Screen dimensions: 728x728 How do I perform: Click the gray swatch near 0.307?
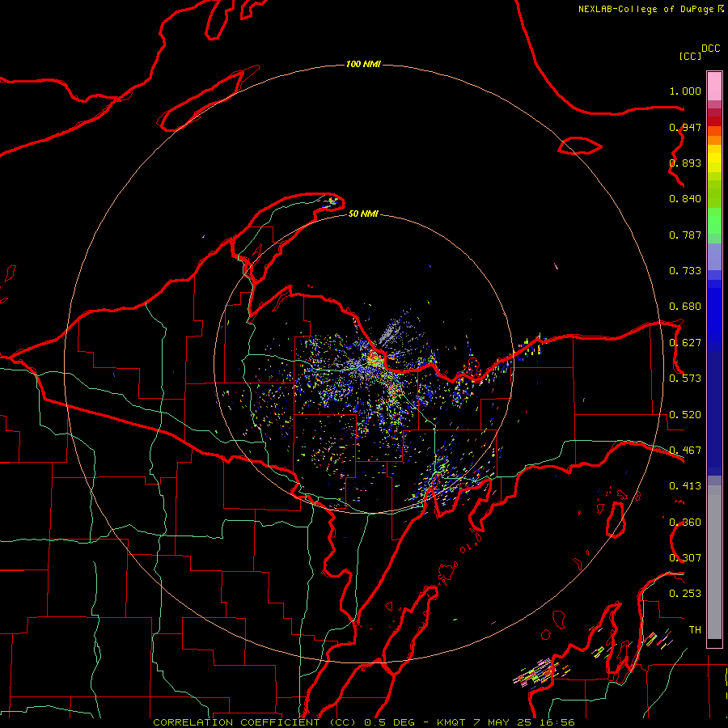pos(714,566)
